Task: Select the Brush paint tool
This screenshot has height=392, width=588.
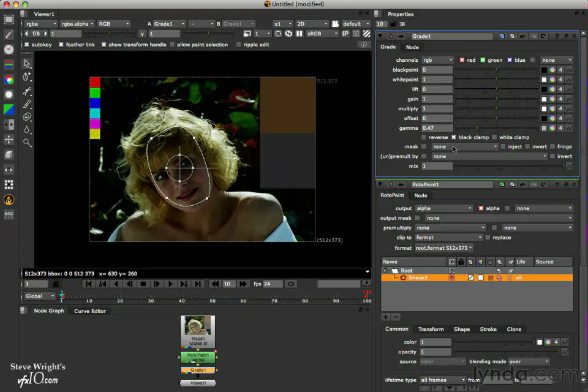Action: coord(27,104)
